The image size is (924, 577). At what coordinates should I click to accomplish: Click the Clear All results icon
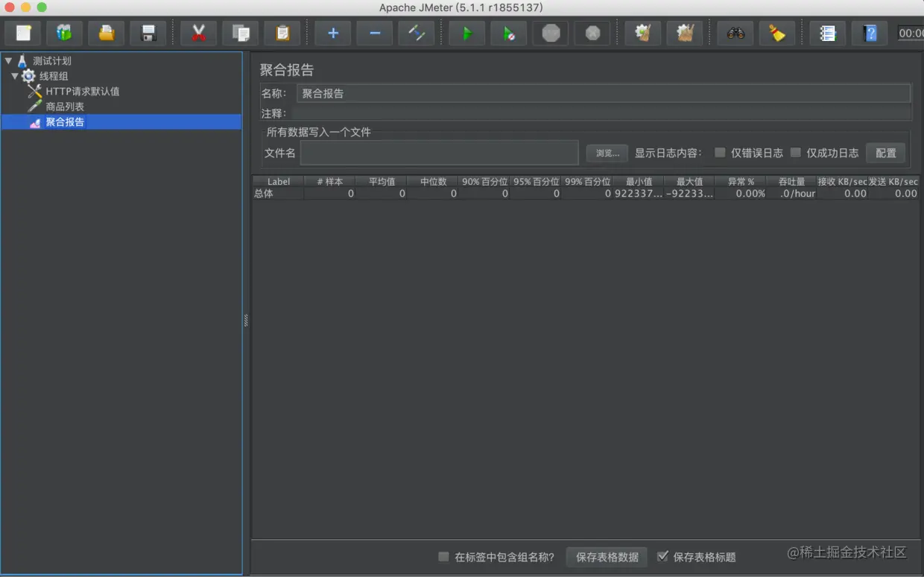[685, 34]
